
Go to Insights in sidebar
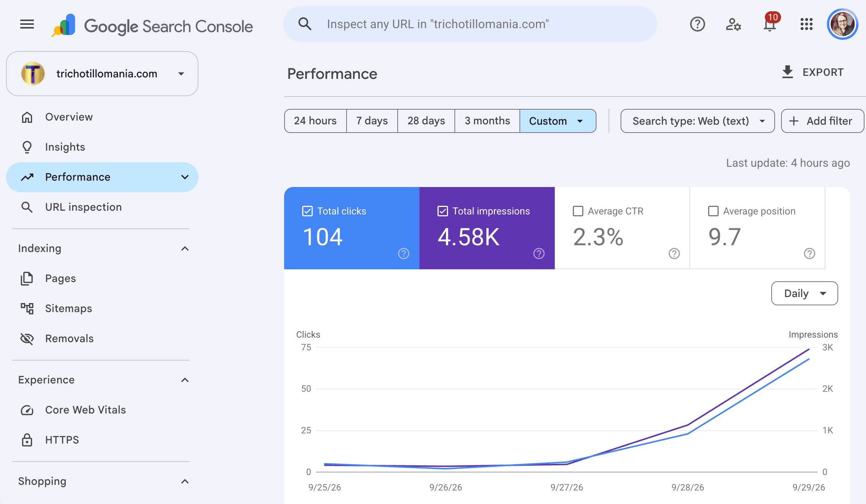click(x=102, y=147)
